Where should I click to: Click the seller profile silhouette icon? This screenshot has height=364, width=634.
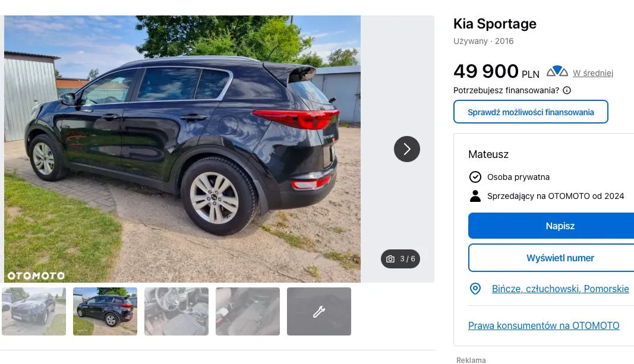(475, 196)
